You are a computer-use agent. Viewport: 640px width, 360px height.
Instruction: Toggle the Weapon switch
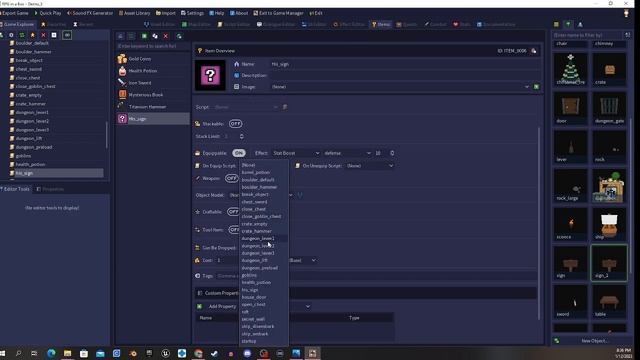coord(231,178)
